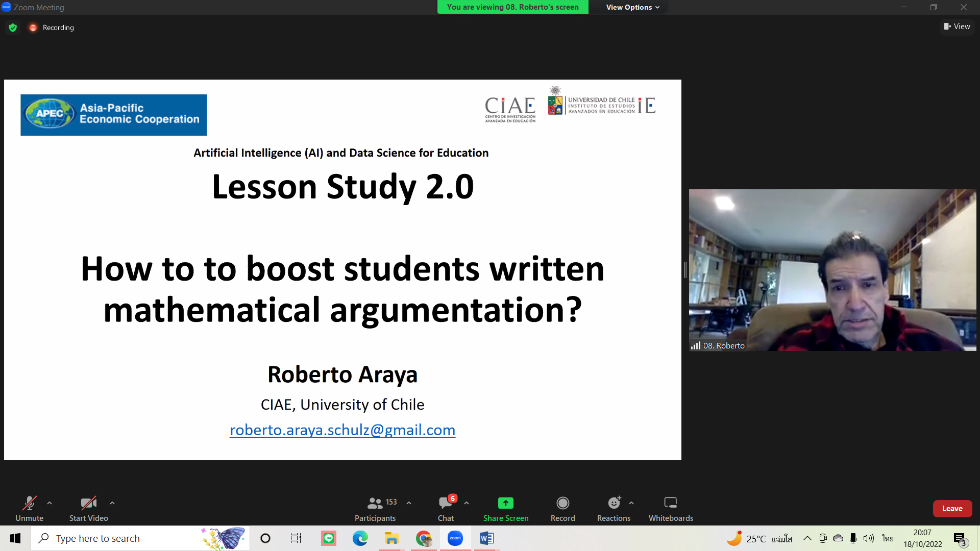Expand chevron next to Participants count
This screenshot has height=551, width=980.
[409, 503]
